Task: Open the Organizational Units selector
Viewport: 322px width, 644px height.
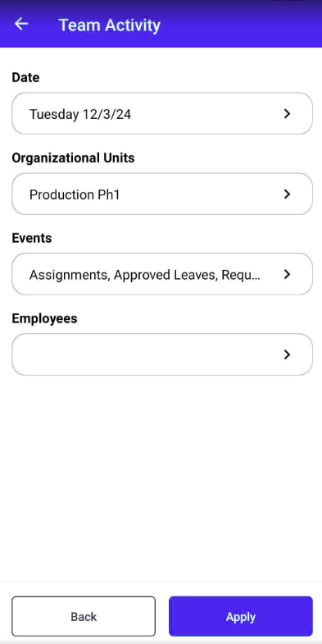Action: 162,194
